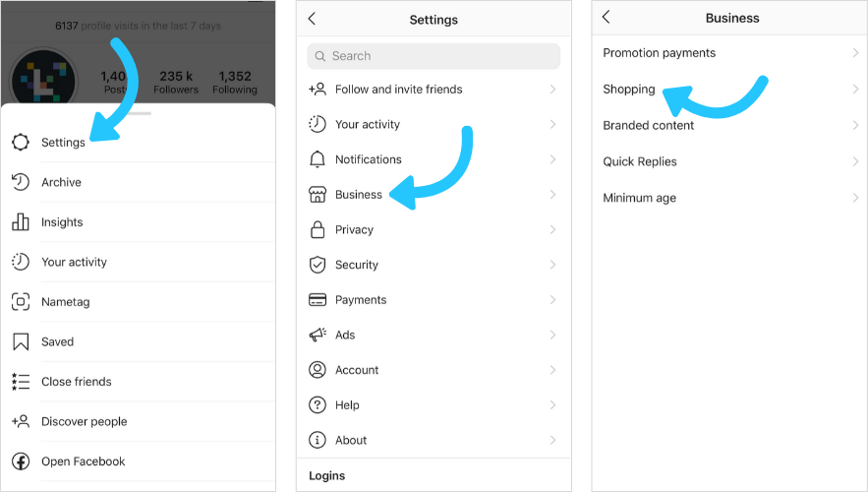Open the Quick Replies menu item
This screenshot has height=492, width=868.
(x=640, y=161)
